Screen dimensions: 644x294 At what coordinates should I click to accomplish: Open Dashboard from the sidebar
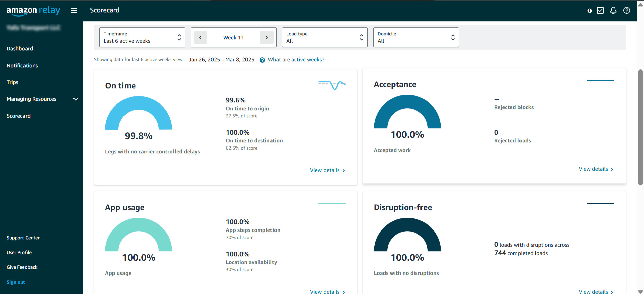(20, 49)
